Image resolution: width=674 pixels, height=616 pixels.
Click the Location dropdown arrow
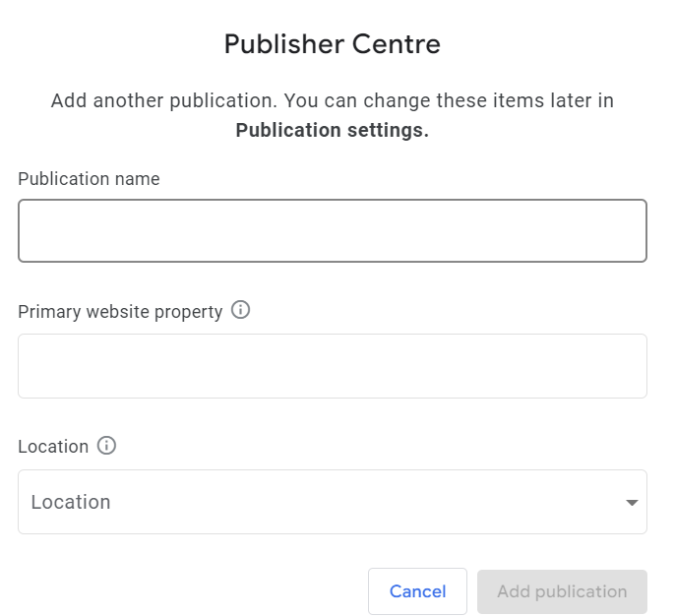pos(632,503)
